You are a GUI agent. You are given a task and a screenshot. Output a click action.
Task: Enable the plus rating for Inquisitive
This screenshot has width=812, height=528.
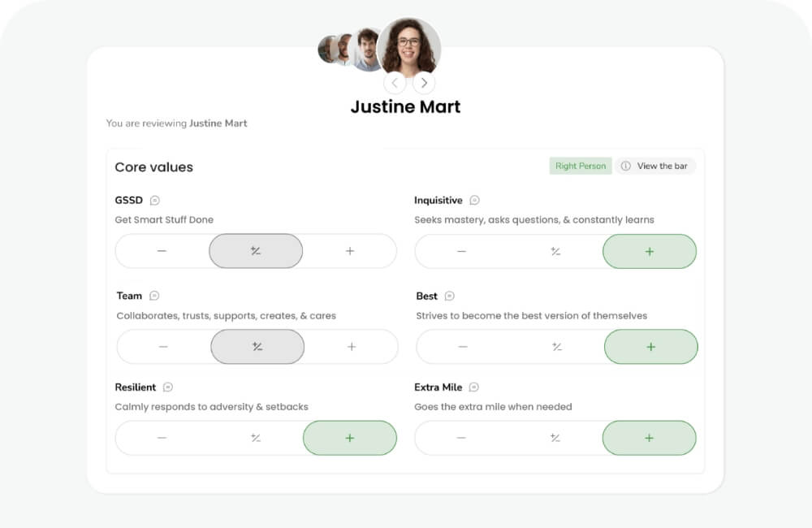coord(649,251)
